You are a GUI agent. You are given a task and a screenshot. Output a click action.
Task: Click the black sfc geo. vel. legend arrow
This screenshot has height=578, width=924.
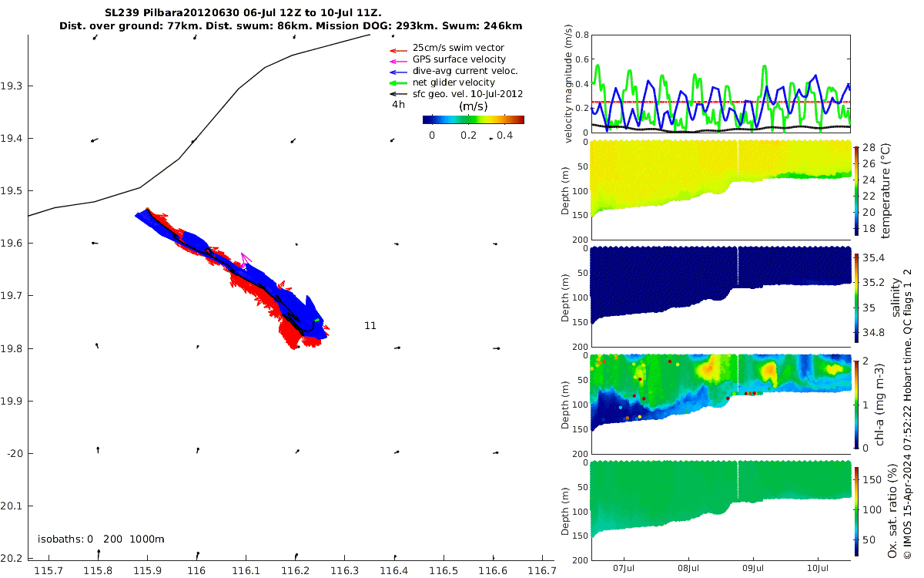[x=398, y=94]
